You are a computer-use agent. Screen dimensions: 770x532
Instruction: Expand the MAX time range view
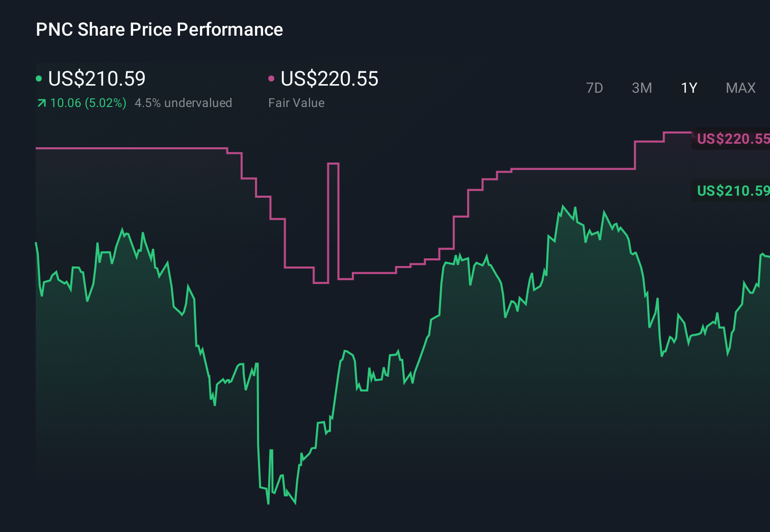point(740,88)
